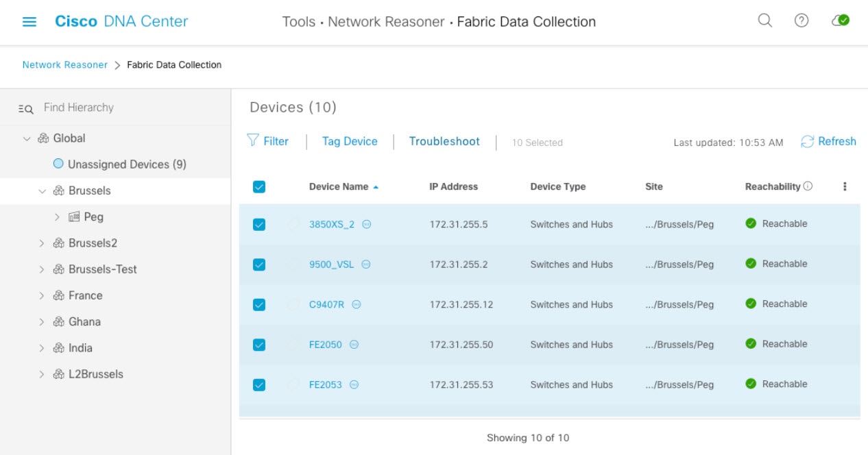Click the Refresh circular arrows icon

pos(807,141)
